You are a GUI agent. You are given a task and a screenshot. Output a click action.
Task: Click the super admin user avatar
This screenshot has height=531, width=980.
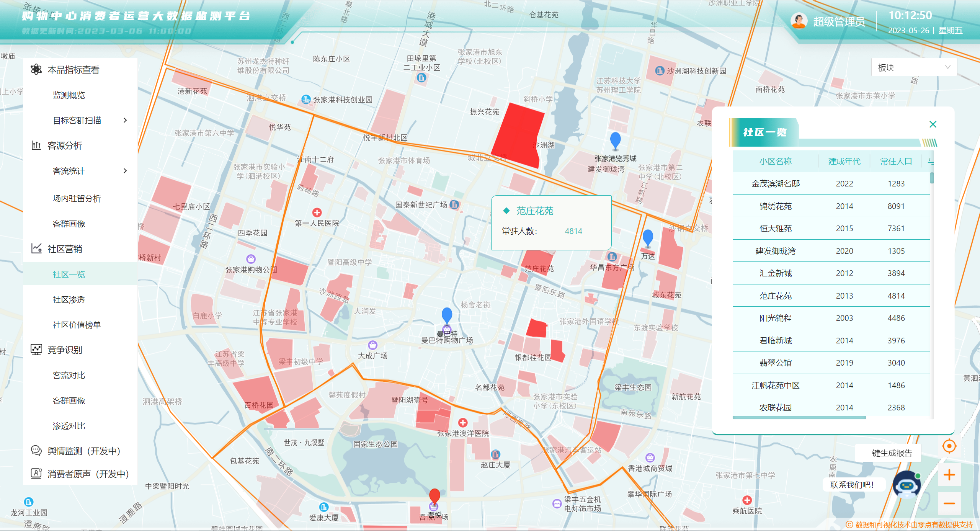click(x=799, y=21)
